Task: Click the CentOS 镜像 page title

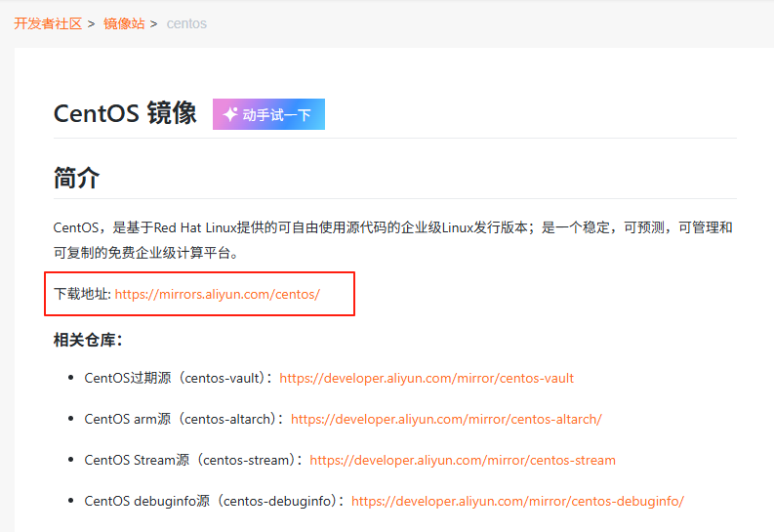Action: point(125,113)
